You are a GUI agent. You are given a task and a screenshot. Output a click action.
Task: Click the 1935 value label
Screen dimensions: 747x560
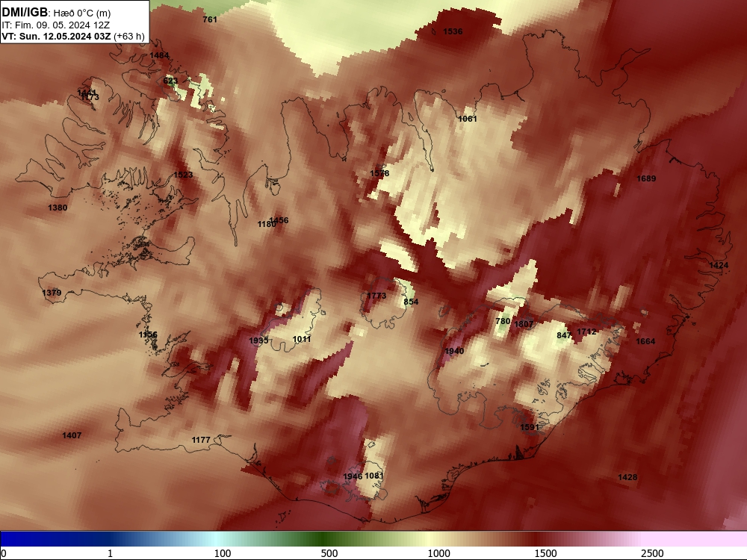click(x=258, y=340)
